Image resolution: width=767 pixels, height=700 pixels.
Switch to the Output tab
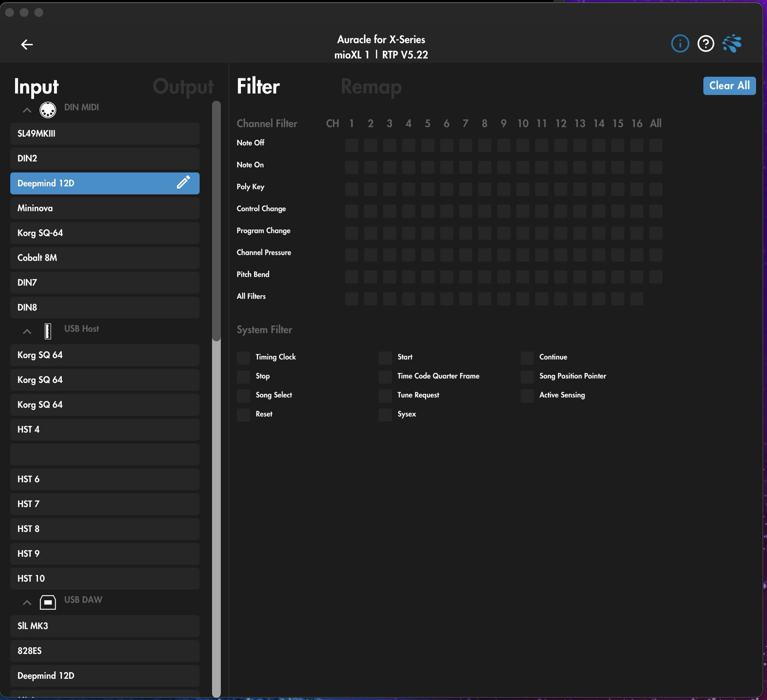click(x=183, y=87)
